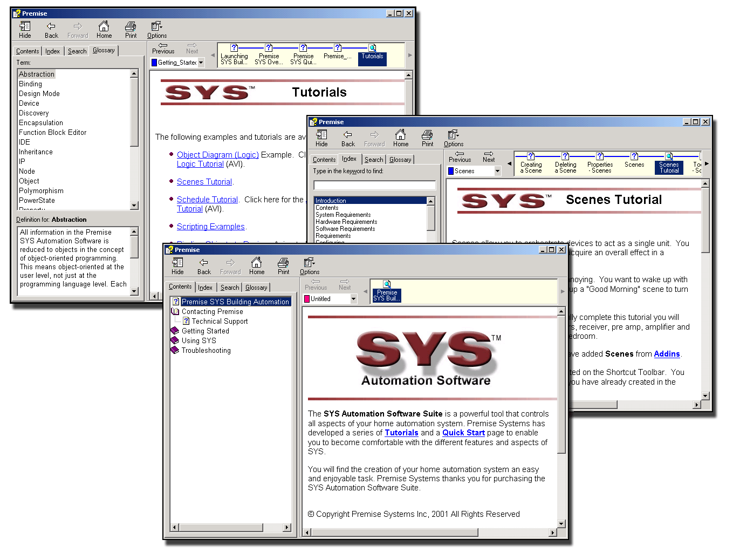Image resolution: width=733 pixels, height=560 pixels.
Task: Click the front window horizontal content scrollbar
Action: (430, 532)
